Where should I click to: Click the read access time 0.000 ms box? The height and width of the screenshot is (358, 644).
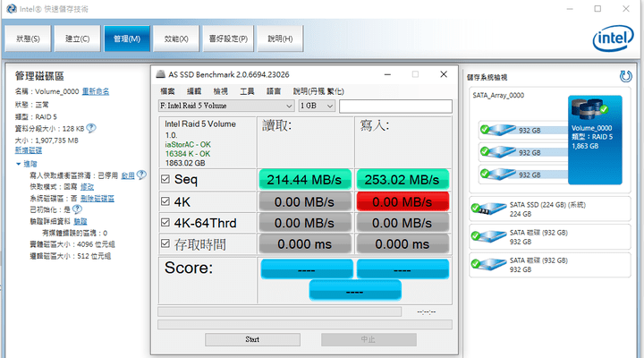tap(305, 244)
